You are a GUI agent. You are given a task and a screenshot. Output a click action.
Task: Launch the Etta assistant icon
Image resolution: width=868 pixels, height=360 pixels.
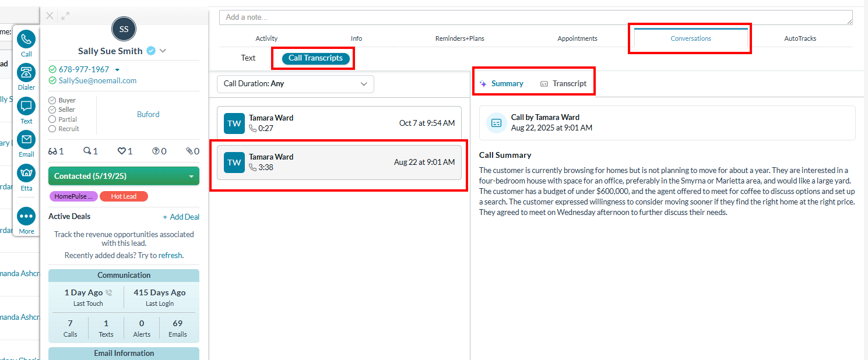[x=26, y=173]
